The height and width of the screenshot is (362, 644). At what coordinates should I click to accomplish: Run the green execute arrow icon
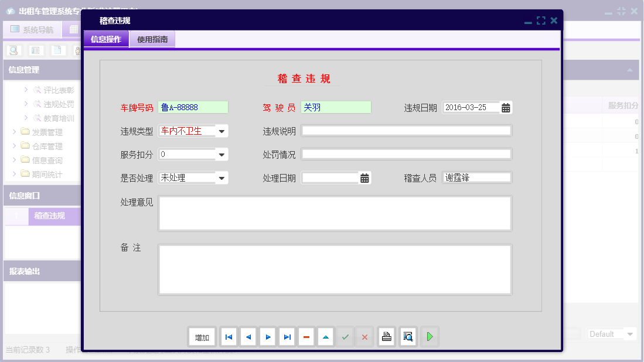428,337
